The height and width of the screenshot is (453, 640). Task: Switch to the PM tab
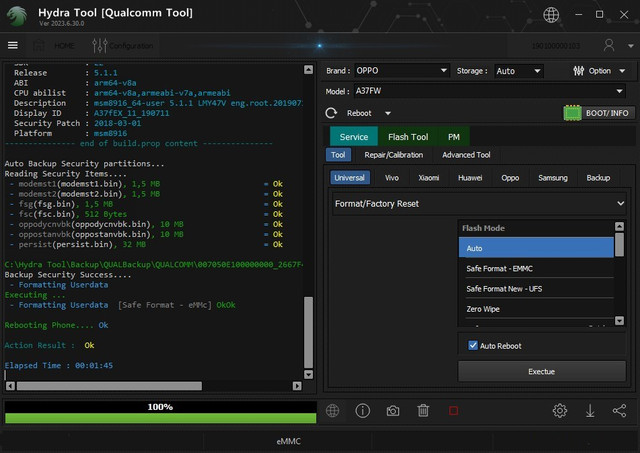click(x=453, y=137)
